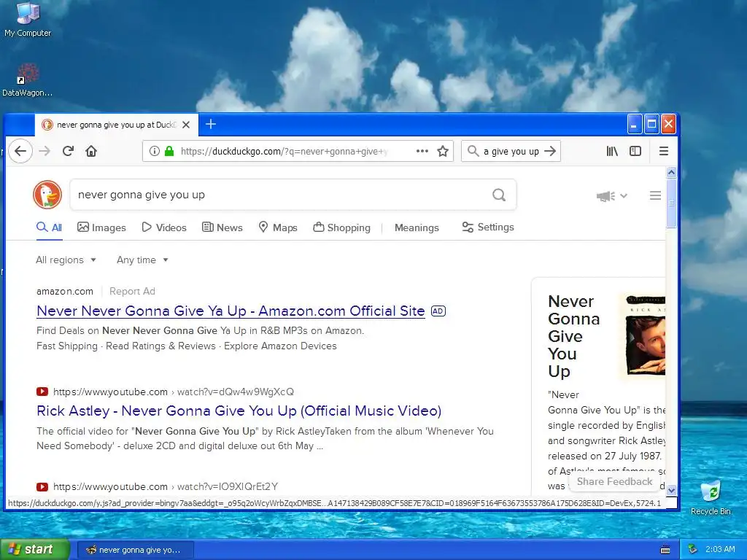The image size is (747, 560).
Task: Select the taskbar browser window button
Action: click(x=136, y=550)
